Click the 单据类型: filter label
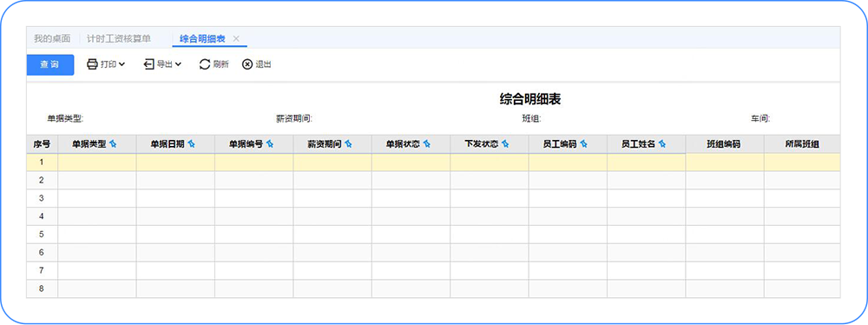The height and width of the screenshot is (325, 868). click(65, 119)
